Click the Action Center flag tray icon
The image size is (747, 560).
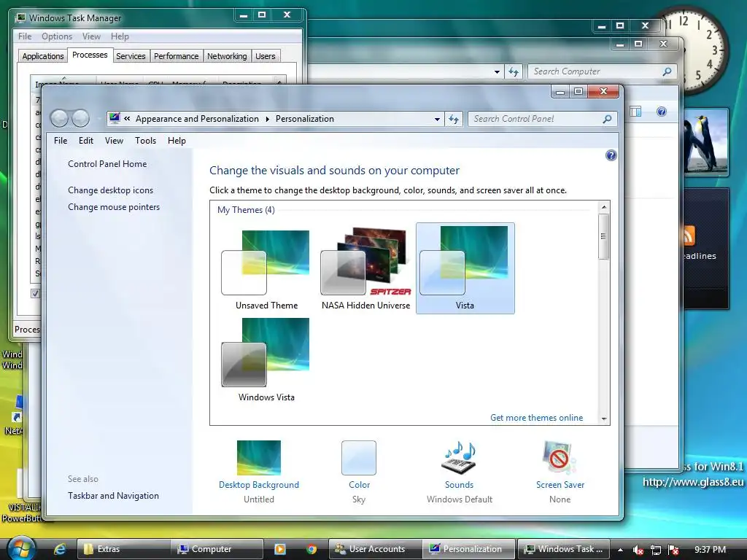[x=673, y=550]
